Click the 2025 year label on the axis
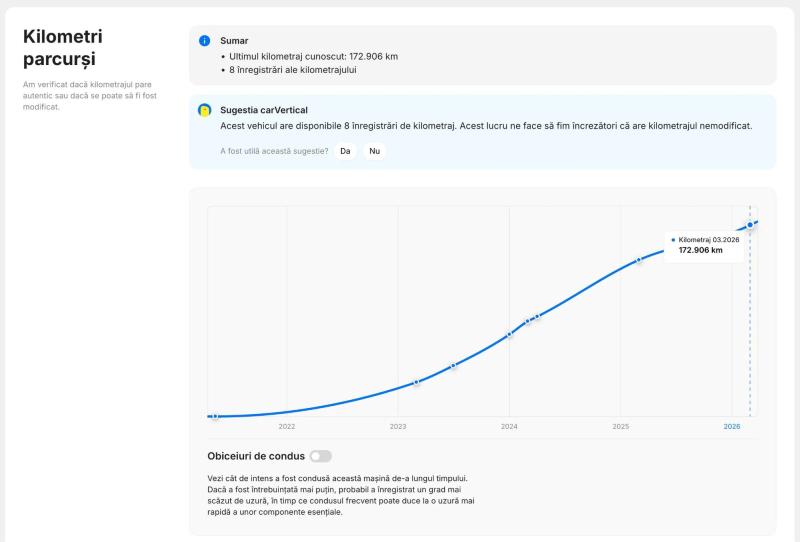800x542 pixels. [620, 426]
